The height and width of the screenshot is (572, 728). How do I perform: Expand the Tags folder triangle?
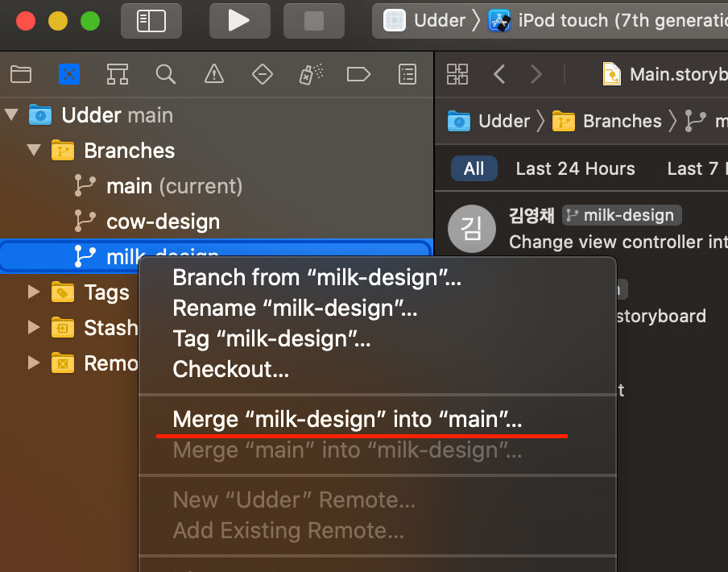(34, 292)
